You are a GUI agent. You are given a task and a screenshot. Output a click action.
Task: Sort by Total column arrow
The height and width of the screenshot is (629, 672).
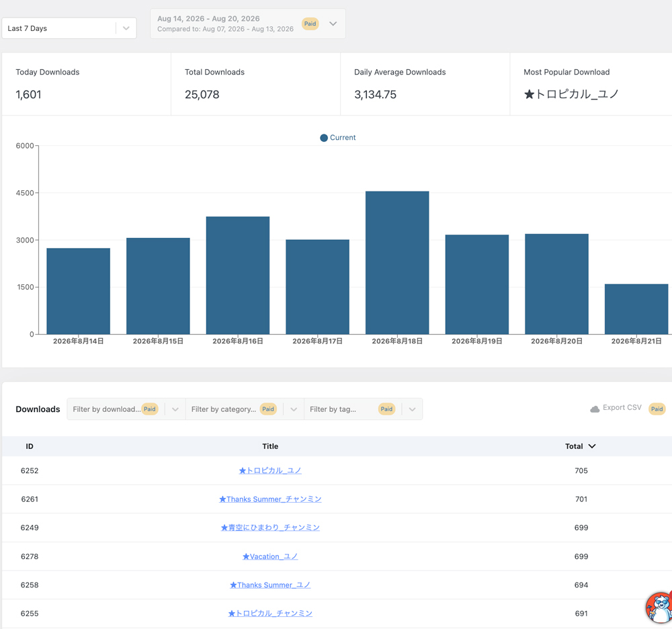coord(592,446)
